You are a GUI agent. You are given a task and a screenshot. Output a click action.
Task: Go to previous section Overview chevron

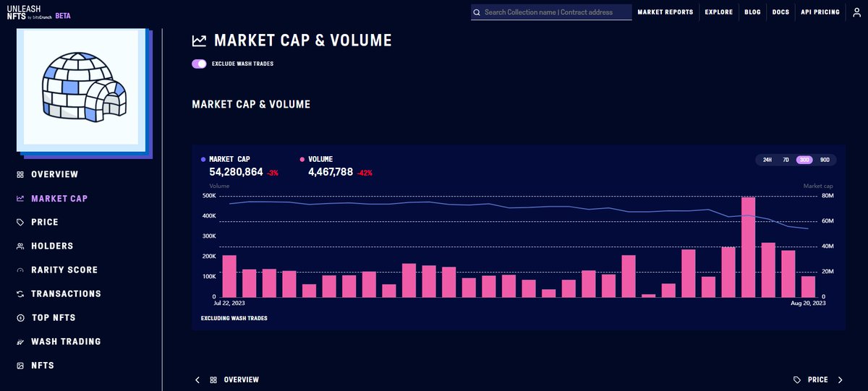[x=197, y=379]
